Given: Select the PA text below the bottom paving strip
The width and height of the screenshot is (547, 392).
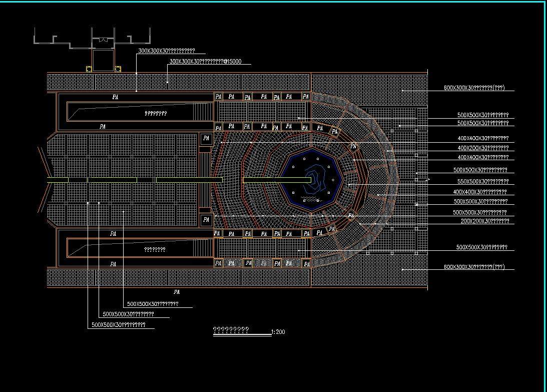Looking at the screenshot, I should tap(176, 292).
